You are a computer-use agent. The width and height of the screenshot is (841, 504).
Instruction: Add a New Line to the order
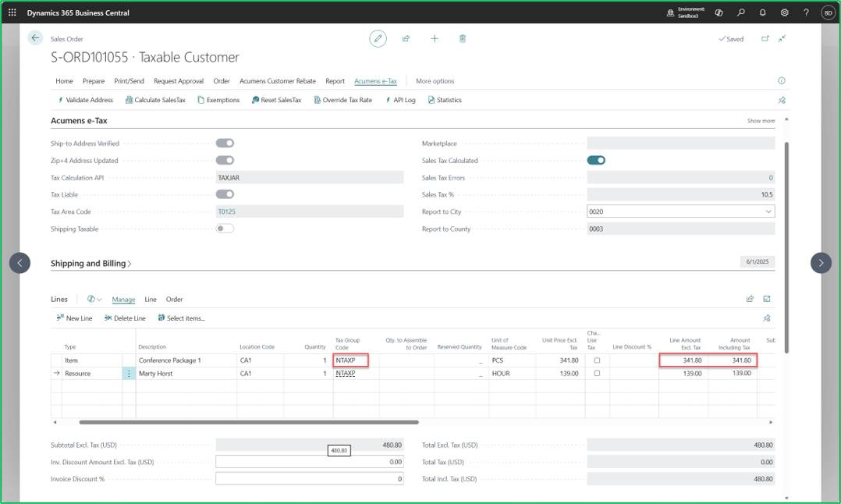point(74,318)
